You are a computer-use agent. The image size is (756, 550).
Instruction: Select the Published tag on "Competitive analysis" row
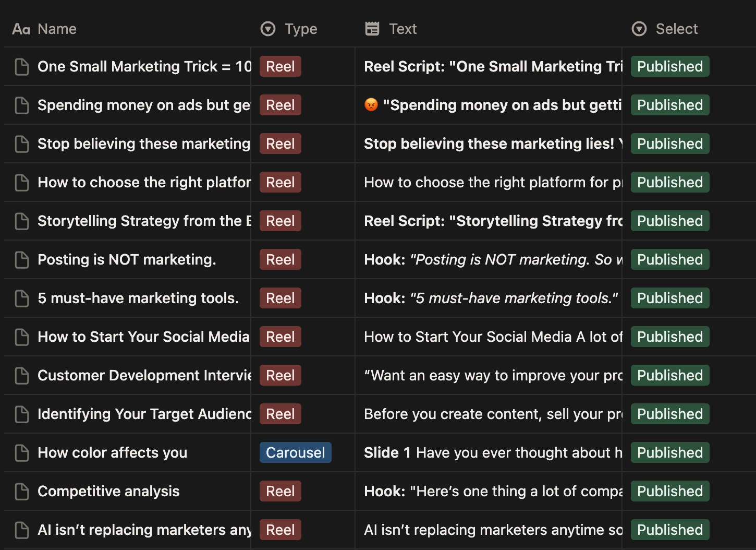(x=669, y=491)
